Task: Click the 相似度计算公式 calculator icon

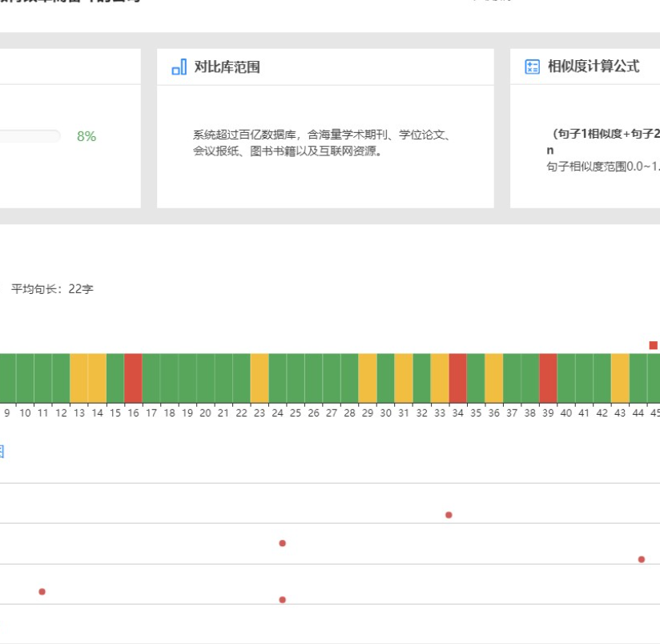Action: coord(532,67)
